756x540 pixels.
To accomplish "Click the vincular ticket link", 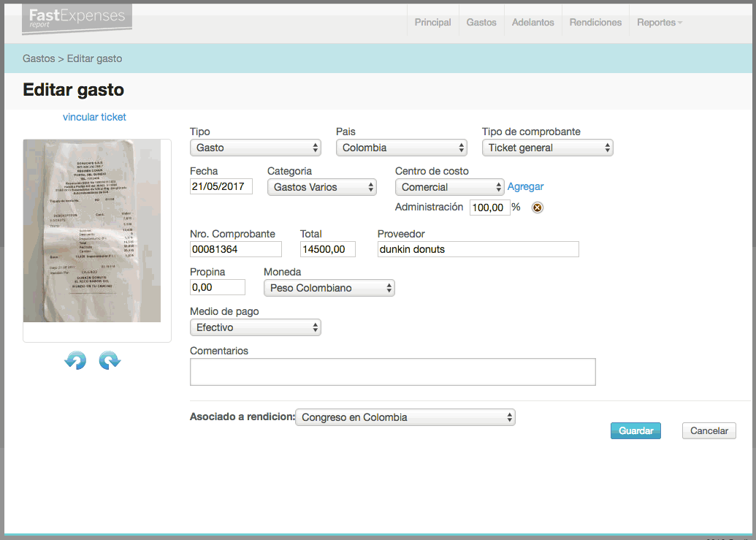I will click(94, 117).
